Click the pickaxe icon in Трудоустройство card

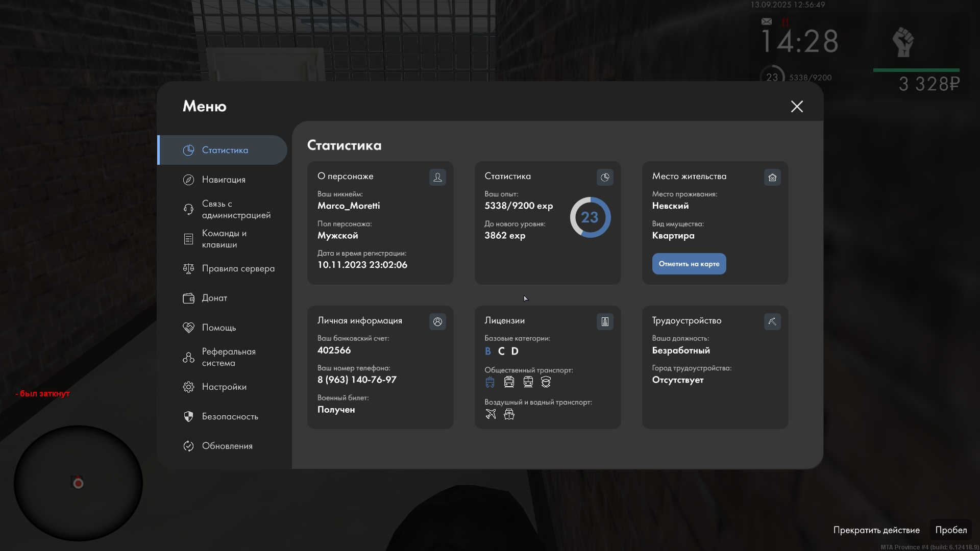pos(772,321)
